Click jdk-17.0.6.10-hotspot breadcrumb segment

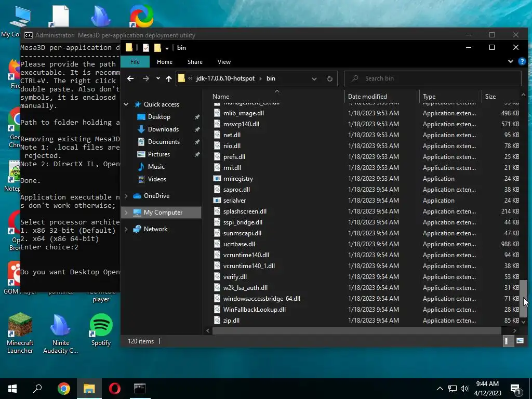point(225,78)
